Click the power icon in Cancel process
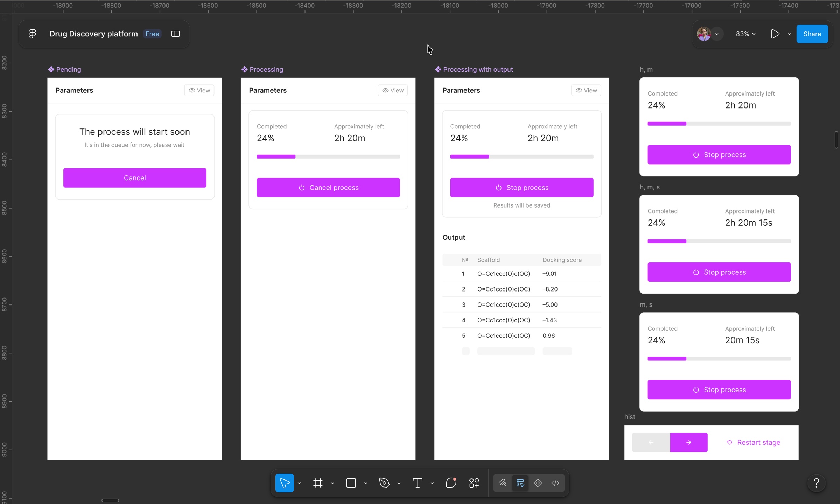This screenshot has height=504, width=840. pyautogui.click(x=302, y=188)
